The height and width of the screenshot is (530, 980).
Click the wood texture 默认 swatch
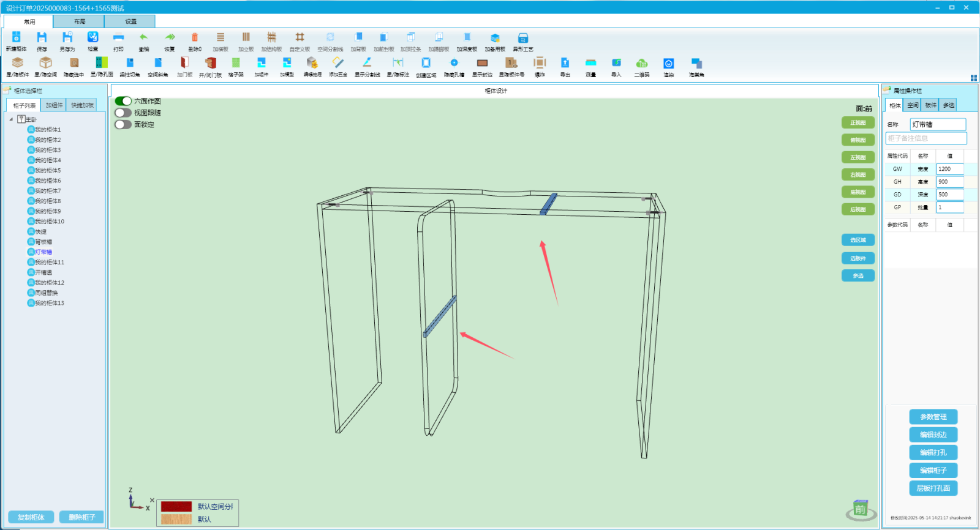[x=176, y=519]
